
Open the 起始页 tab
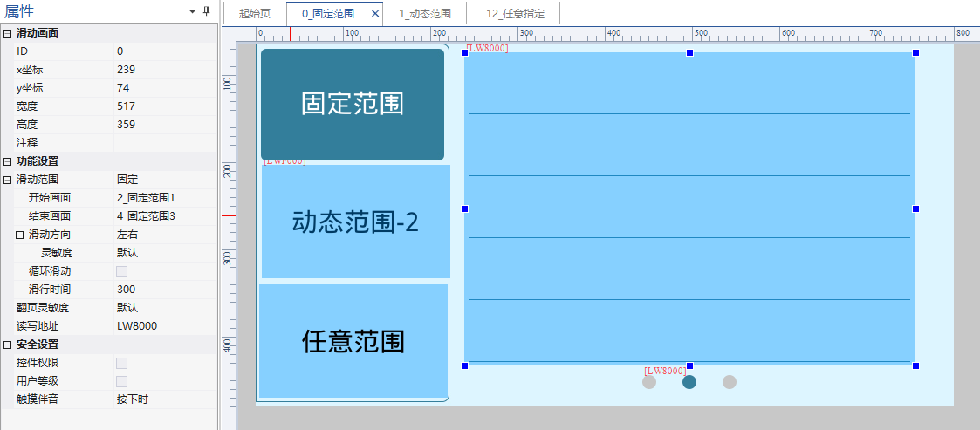pyautogui.click(x=254, y=14)
